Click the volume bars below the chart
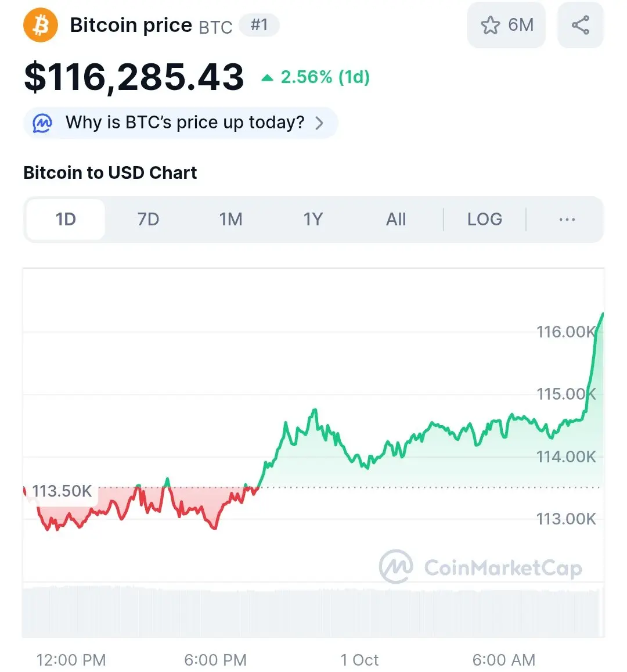Screen dimensions: 627x672 click(x=313, y=613)
